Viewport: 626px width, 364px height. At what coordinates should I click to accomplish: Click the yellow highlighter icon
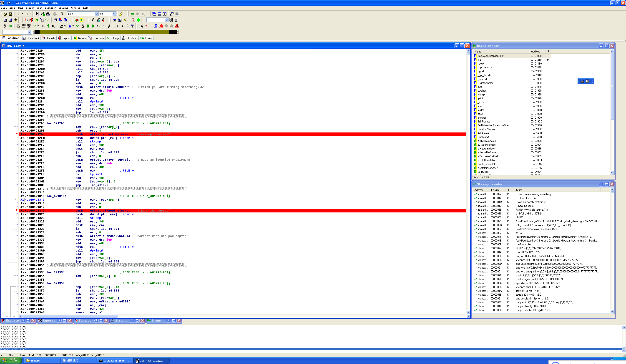click(121, 14)
